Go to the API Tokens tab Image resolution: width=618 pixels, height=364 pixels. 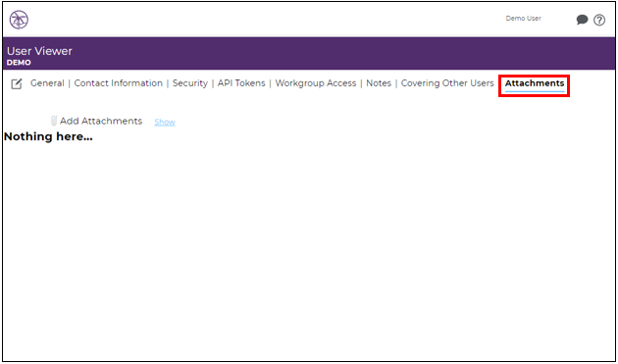241,83
